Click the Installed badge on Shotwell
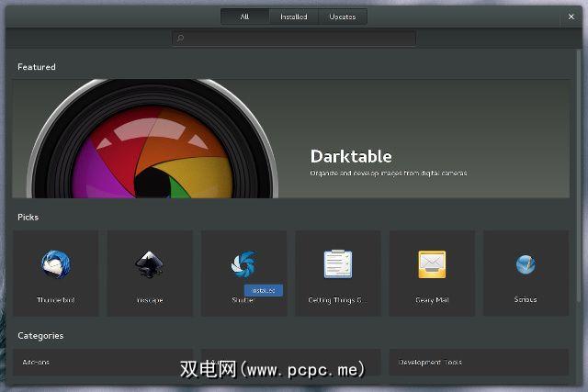The height and width of the screenshot is (392, 588). tap(264, 290)
